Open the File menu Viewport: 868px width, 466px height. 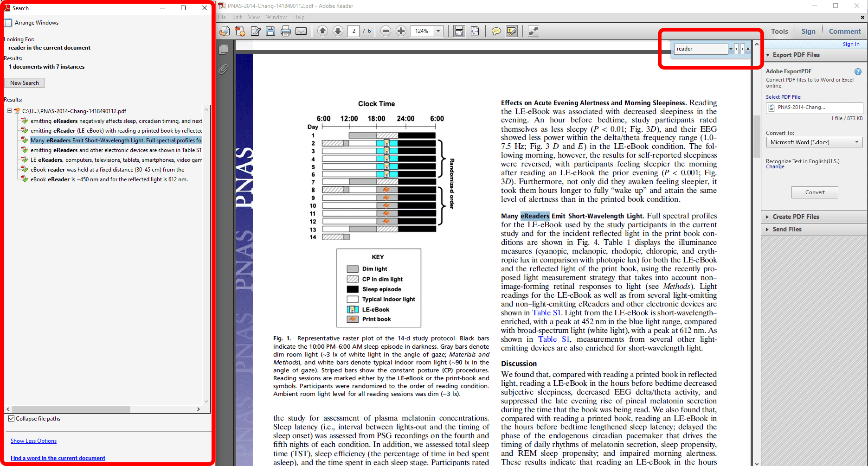pyautogui.click(x=222, y=17)
